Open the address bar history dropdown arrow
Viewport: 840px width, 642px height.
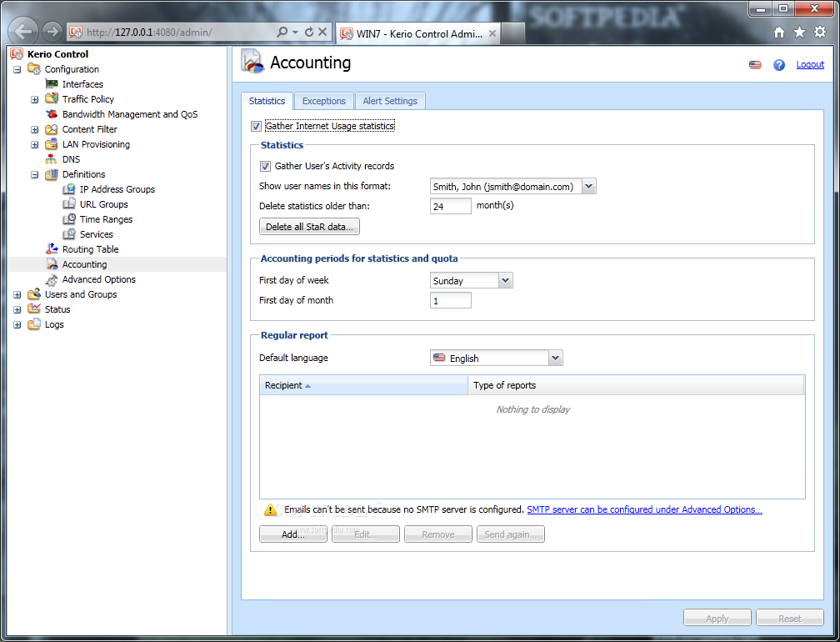(295, 33)
